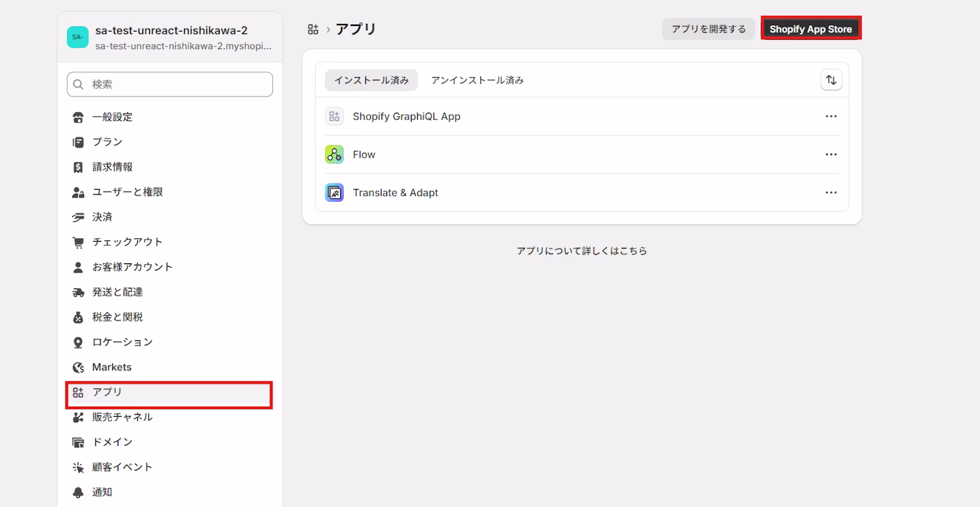Open the アプリについて詳しくはこちら link

click(582, 250)
